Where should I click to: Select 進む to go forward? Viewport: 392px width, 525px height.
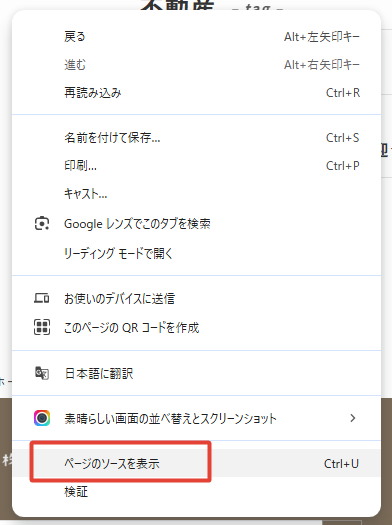[197, 64]
